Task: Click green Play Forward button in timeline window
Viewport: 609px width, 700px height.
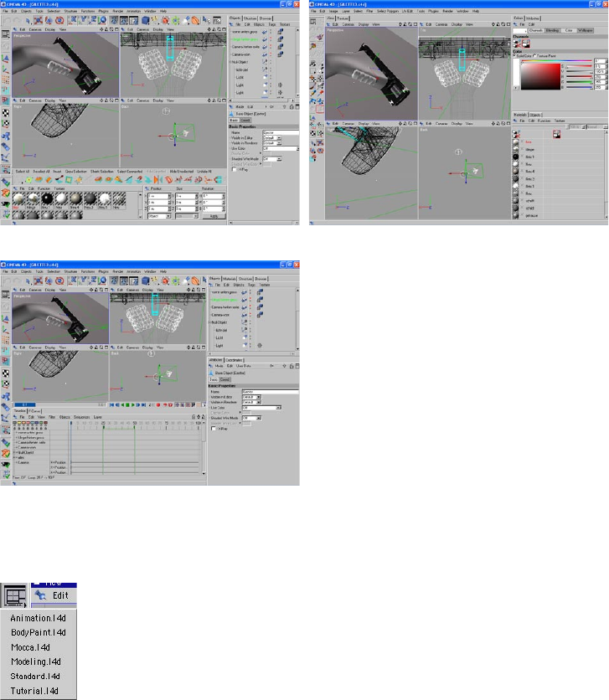Action: coord(132,405)
